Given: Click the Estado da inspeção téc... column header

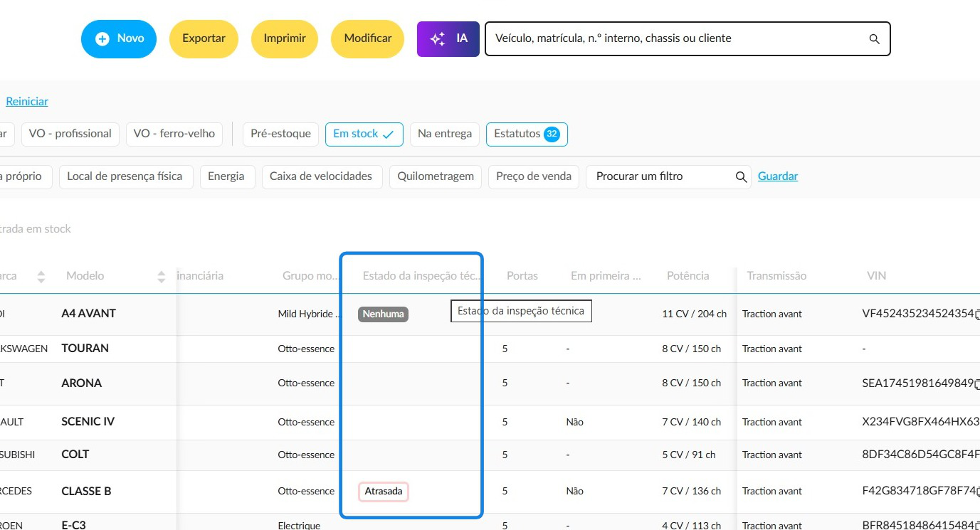Looking at the screenshot, I should tap(422, 276).
